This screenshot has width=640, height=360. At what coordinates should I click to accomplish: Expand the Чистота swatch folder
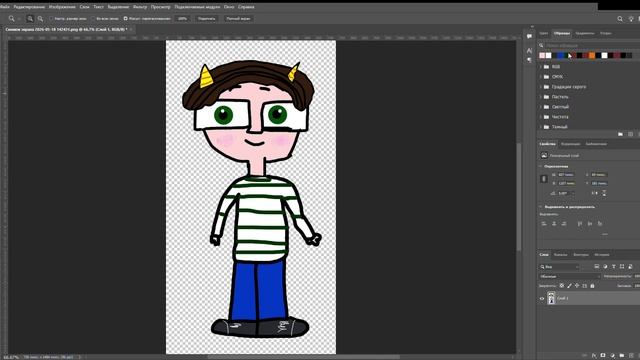pos(541,117)
